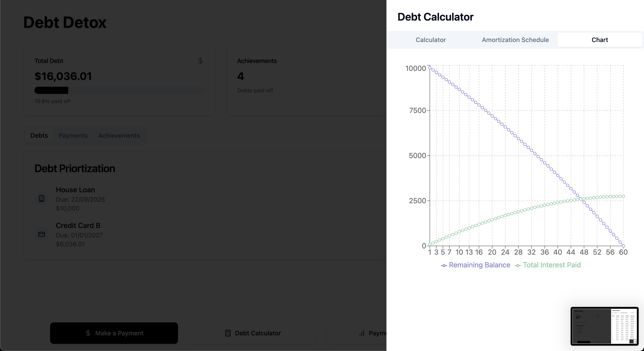
Task: Click the Debt Calculator button
Action: coord(252,333)
